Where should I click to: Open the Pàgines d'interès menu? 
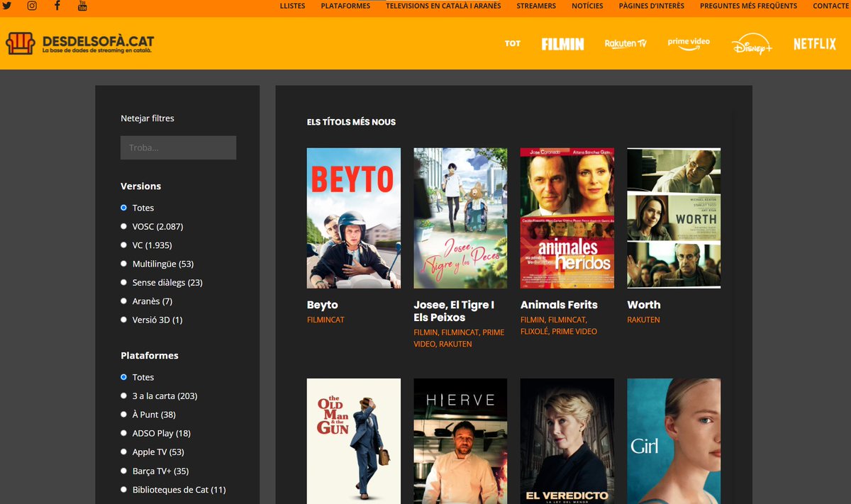point(651,6)
